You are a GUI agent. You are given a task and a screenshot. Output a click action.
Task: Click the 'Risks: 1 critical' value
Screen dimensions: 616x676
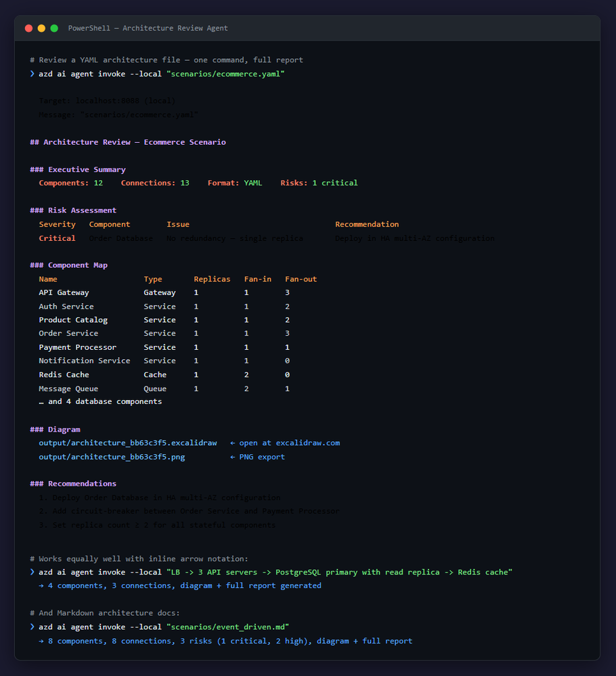click(320, 183)
